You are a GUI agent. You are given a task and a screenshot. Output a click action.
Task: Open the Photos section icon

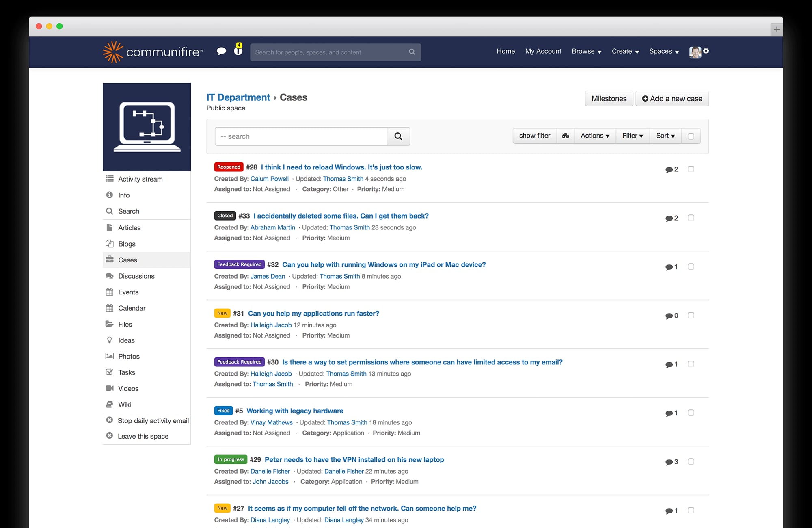pos(110,356)
